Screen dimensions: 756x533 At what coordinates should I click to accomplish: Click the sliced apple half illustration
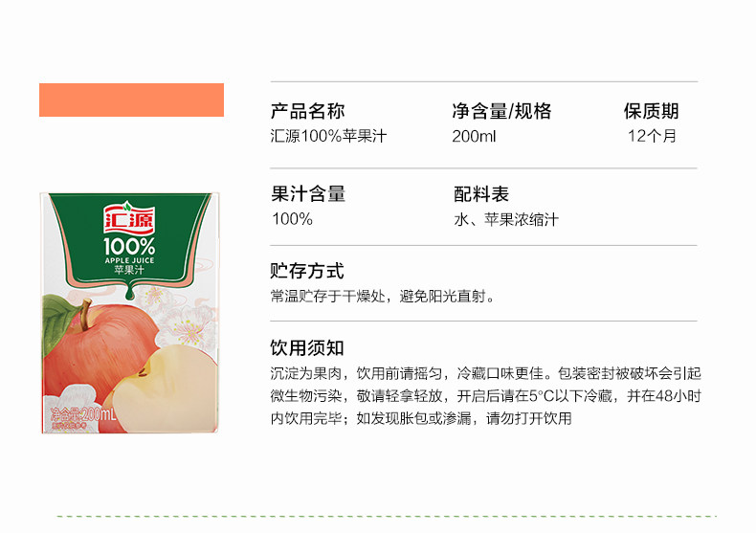click(165, 388)
